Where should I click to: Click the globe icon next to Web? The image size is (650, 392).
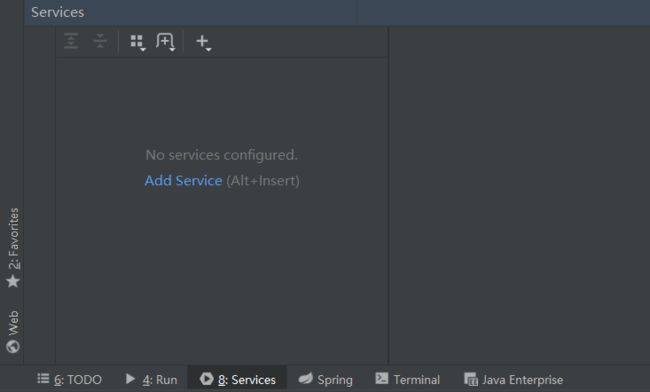click(13, 346)
